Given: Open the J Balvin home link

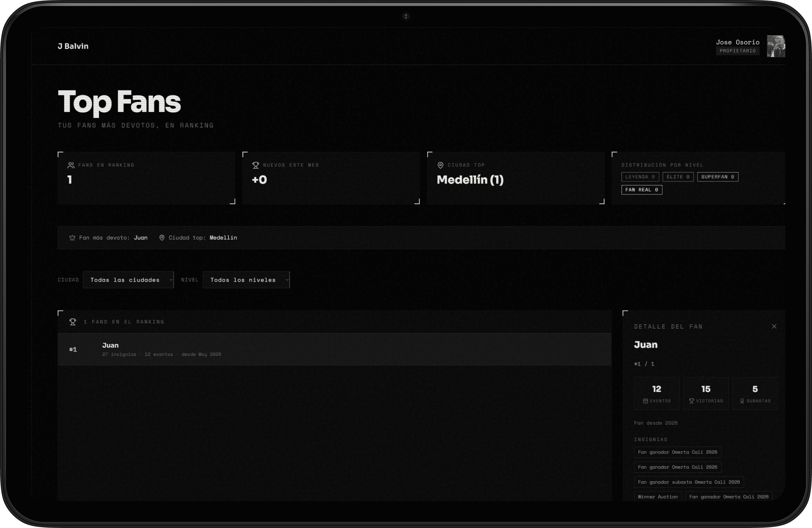Looking at the screenshot, I should point(73,46).
